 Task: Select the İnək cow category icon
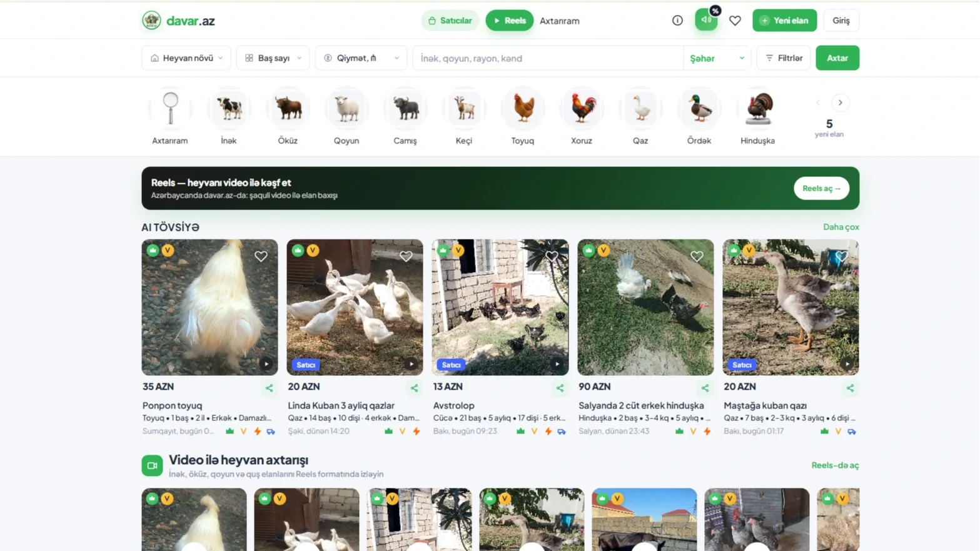pyautogui.click(x=229, y=109)
